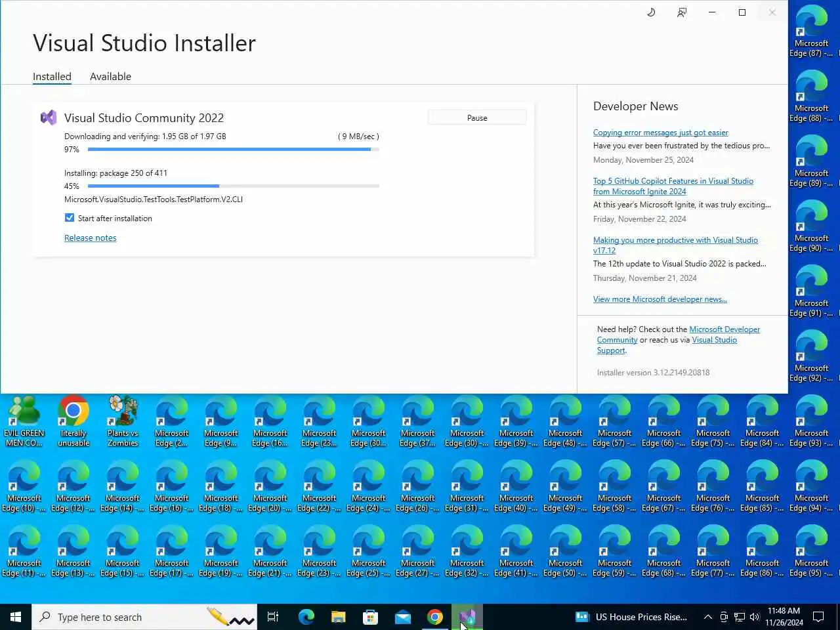Select Microsoft Edge (39) desktop shortcut

pos(516,422)
